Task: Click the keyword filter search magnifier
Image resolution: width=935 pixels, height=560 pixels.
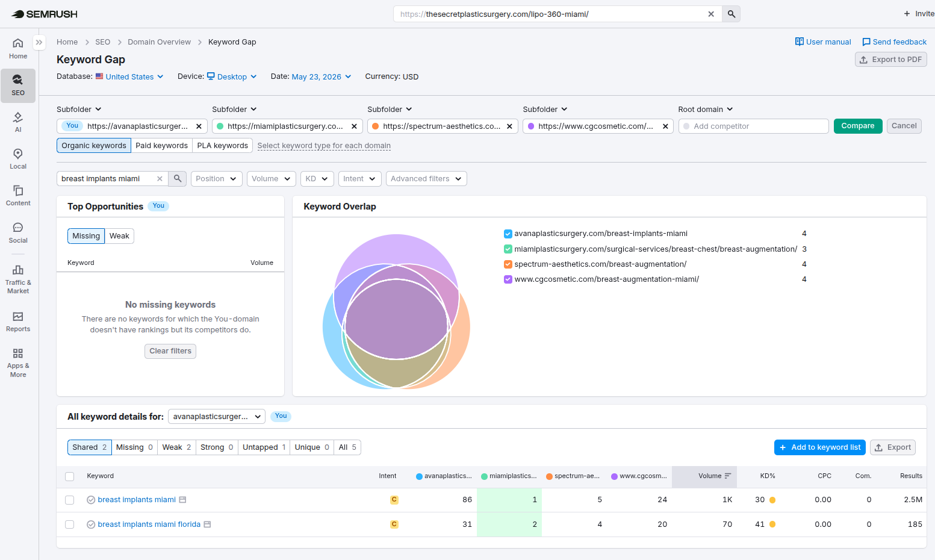Action: [x=178, y=179]
